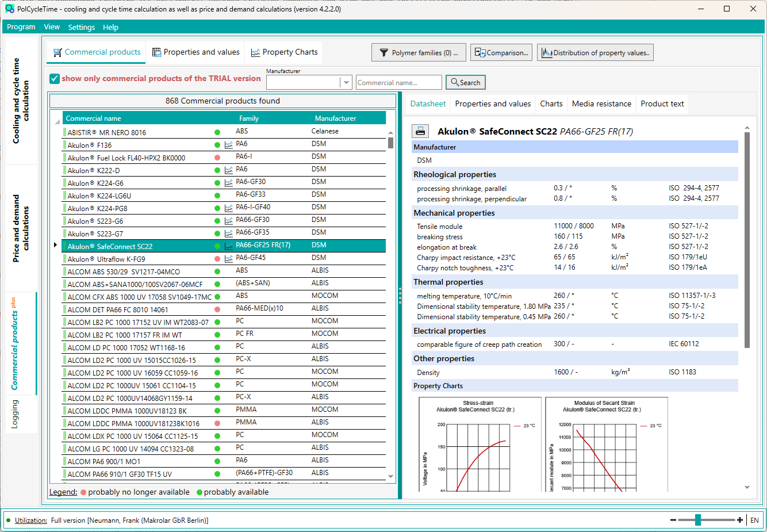Select the row 'ALCOM LD PC 1000 17052 WT1168-16'
This screenshot has height=532, width=767.
224,347
